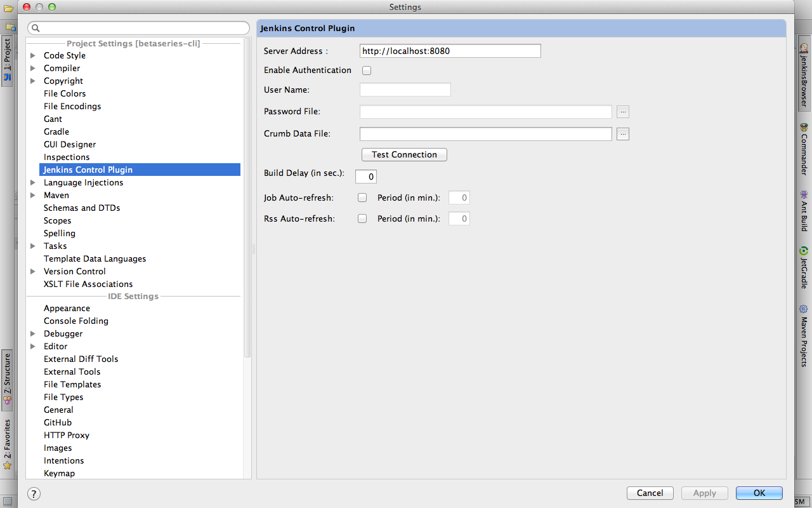This screenshot has height=508, width=812.
Task: Expand the Editor node
Action: tap(33, 346)
